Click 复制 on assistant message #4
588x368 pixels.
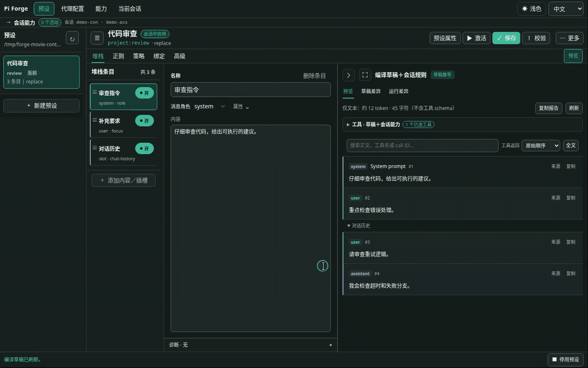point(571,273)
